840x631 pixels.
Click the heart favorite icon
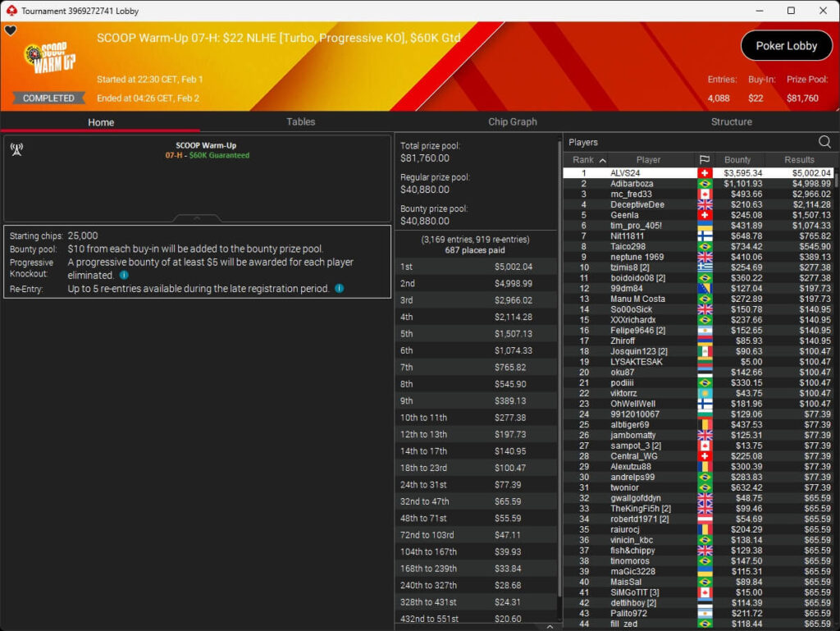[x=11, y=30]
